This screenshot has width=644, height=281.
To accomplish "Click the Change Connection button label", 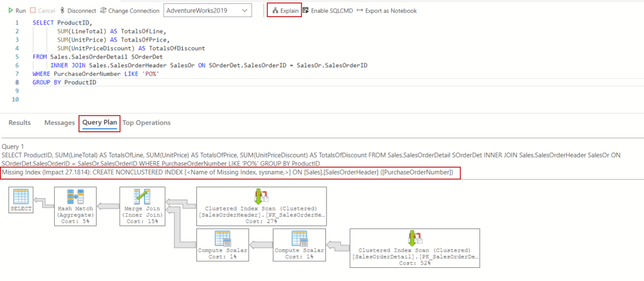I will pyautogui.click(x=134, y=11).
